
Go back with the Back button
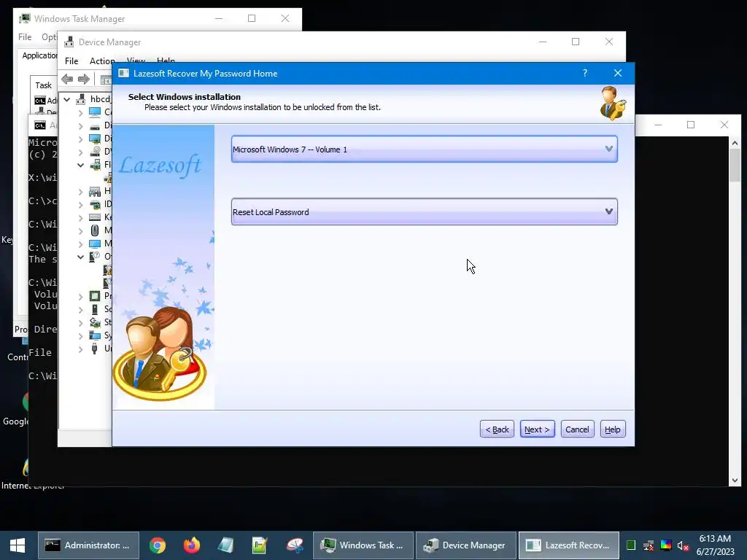[497, 429]
